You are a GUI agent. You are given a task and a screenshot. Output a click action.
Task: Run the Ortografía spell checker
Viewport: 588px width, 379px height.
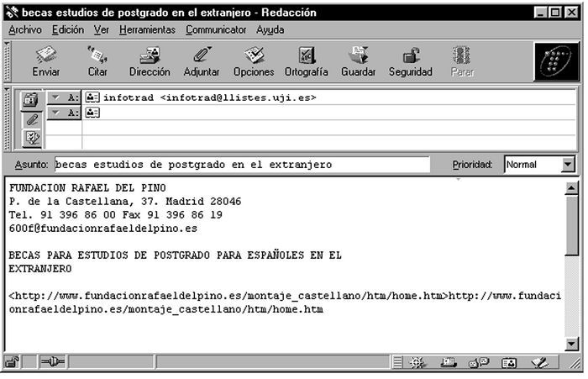coord(307,62)
